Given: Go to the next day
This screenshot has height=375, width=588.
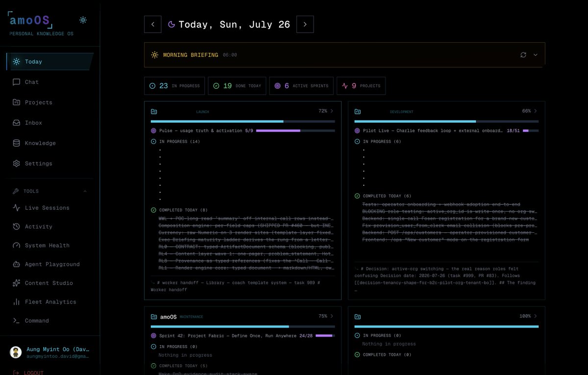Looking at the screenshot, I should coord(305,25).
